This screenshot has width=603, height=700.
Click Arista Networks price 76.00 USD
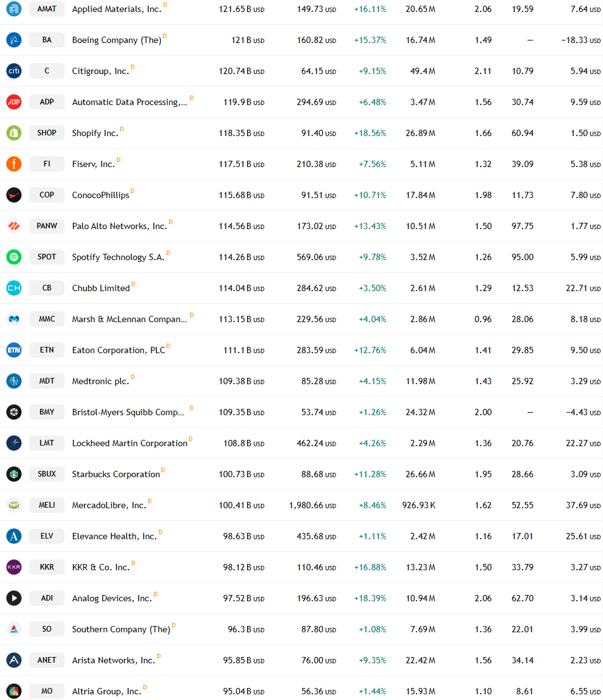point(319,660)
